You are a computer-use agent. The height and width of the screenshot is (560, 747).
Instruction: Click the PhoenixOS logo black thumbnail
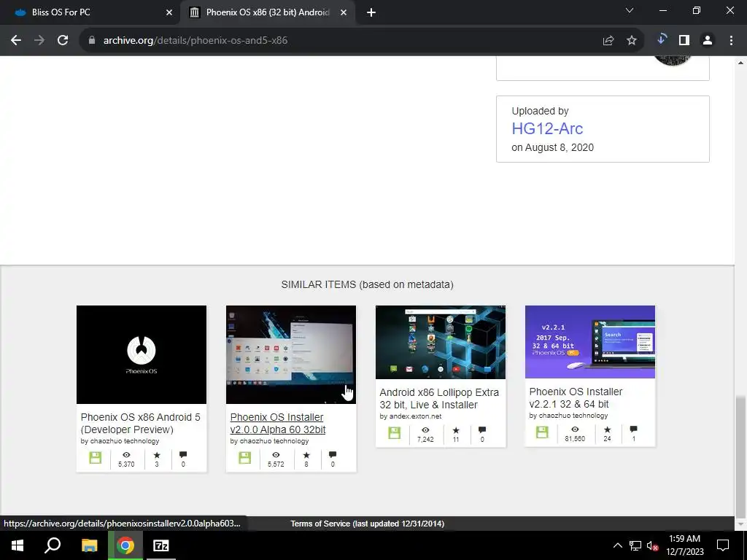tap(142, 355)
